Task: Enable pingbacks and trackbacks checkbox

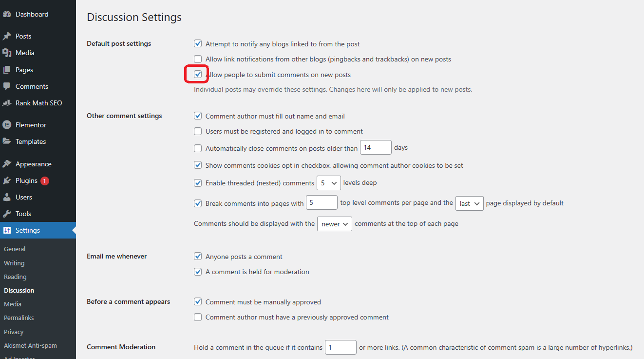Action: [x=198, y=59]
